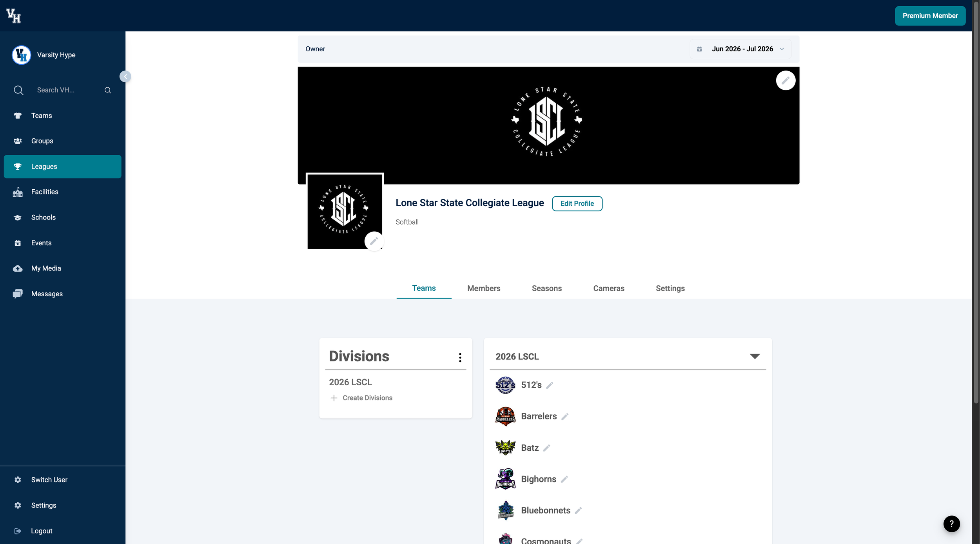
Task: Submit search with the small search icon
Action: [108, 90]
